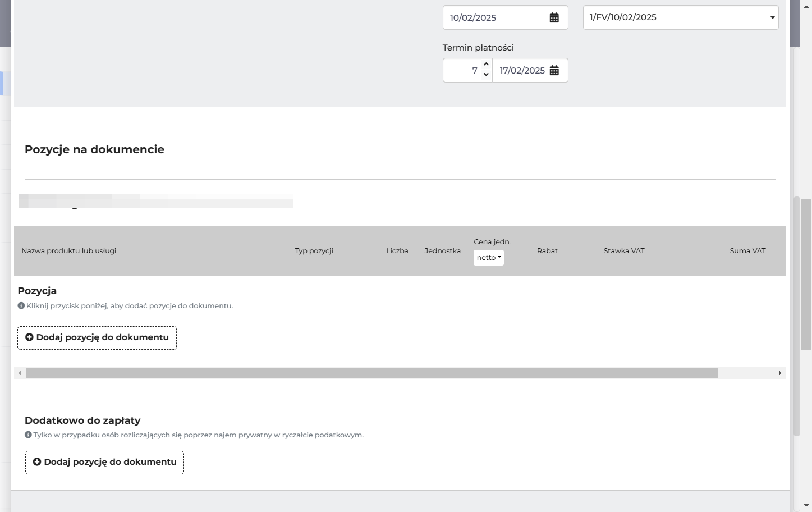The image size is (812, 512).
Task: Click the Typ pozycji column header
Action: pyautogui.click(x=314, y=251)
